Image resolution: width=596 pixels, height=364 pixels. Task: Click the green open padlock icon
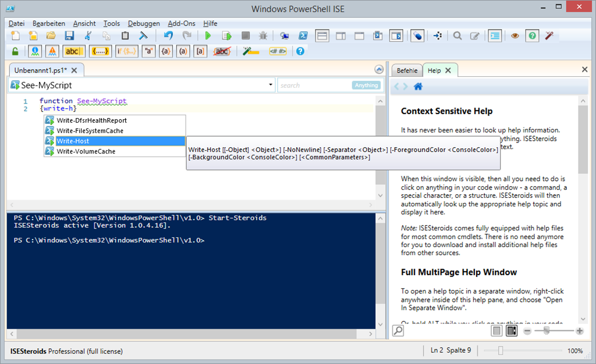tap(15, 51)
